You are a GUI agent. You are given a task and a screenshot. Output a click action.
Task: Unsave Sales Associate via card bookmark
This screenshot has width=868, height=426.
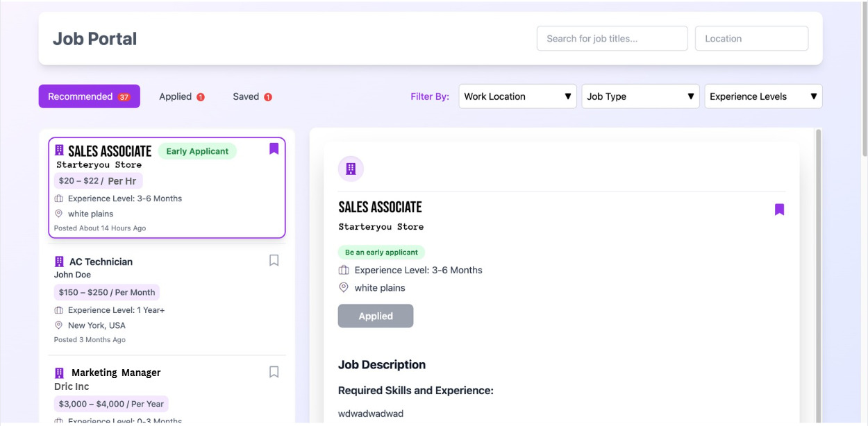pyautogui.click(x=274, y=148)
